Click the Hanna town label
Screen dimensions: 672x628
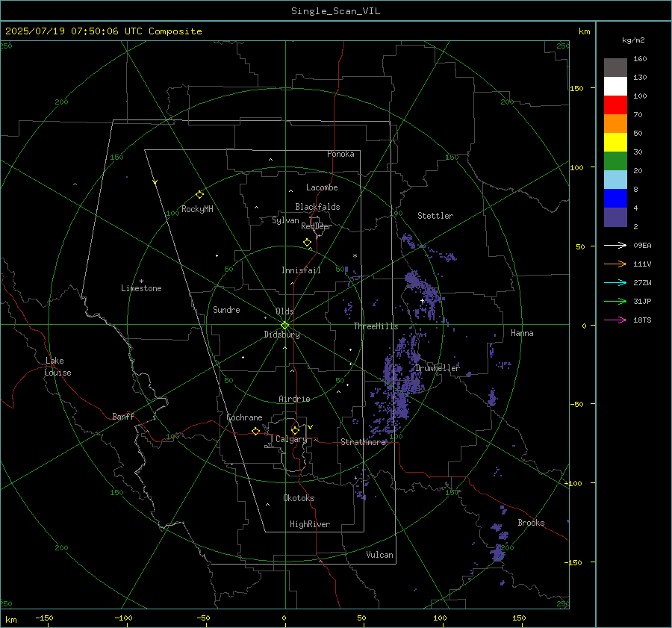[522, 333]
